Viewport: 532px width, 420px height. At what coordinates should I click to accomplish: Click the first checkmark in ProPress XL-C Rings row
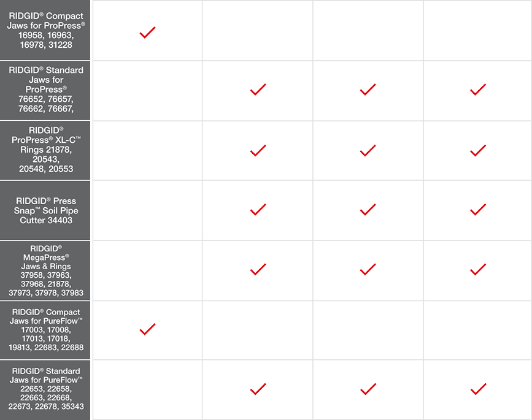[258, 150]
